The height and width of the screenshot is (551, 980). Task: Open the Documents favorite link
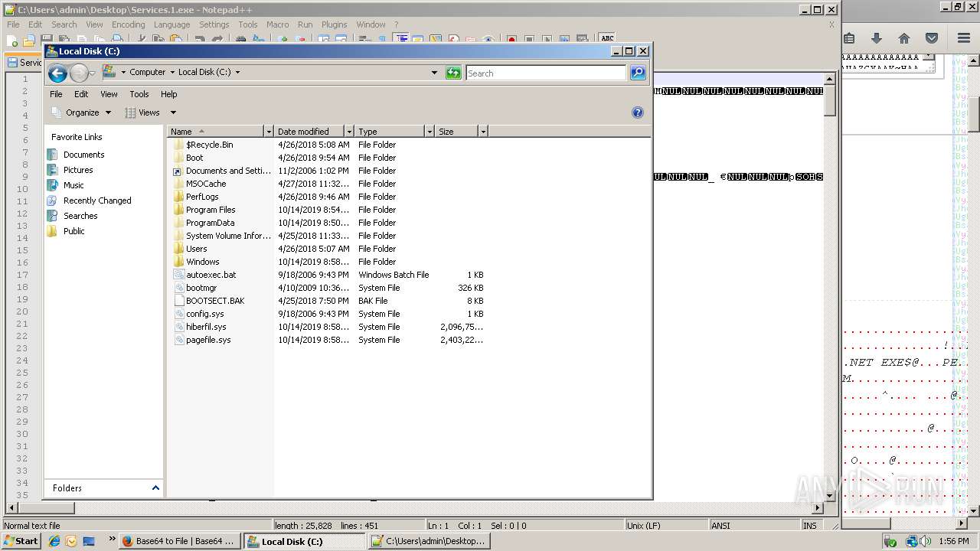point(83,155)
